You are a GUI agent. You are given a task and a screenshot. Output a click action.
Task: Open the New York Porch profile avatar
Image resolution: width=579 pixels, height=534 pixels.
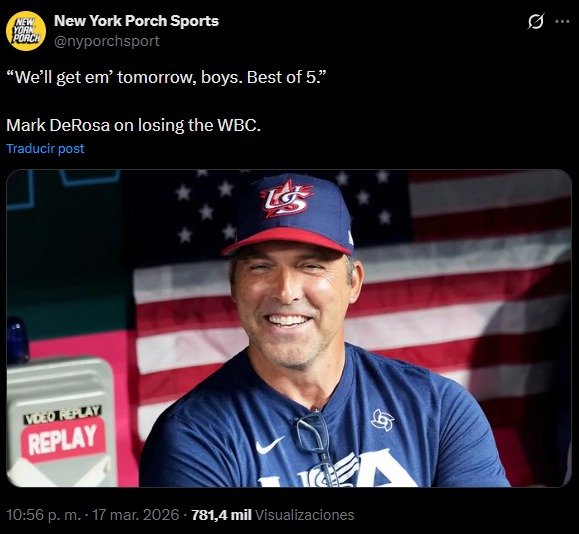pyautogui.click(x=26, y=31)
